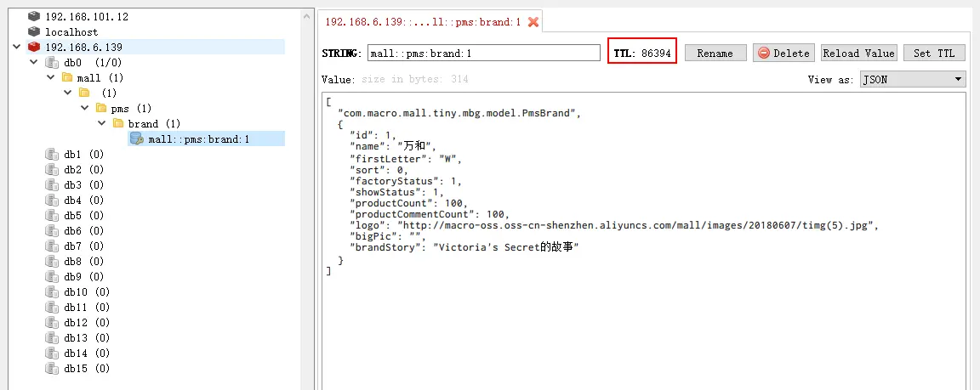The image size is (980, 390).
Task: Click the db11 database icon
Action: [x=52, y=307]
